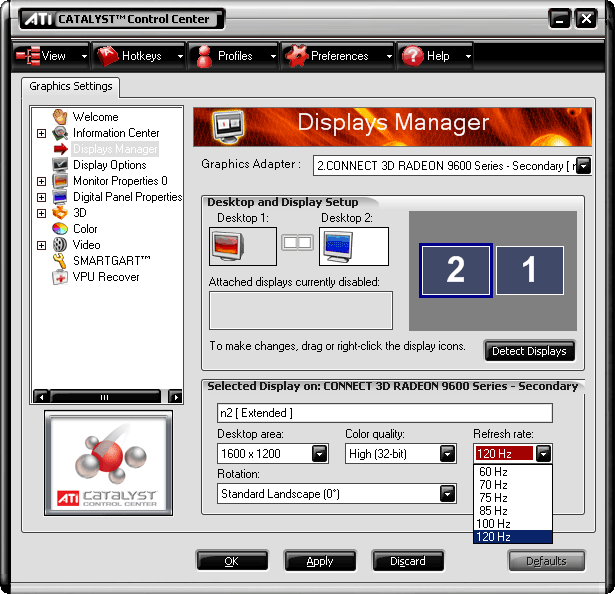The width and height of the screenshot is (615, 594).
Task: Click the n2 [ Extended ] display field
Action: (x=385, y=413)
